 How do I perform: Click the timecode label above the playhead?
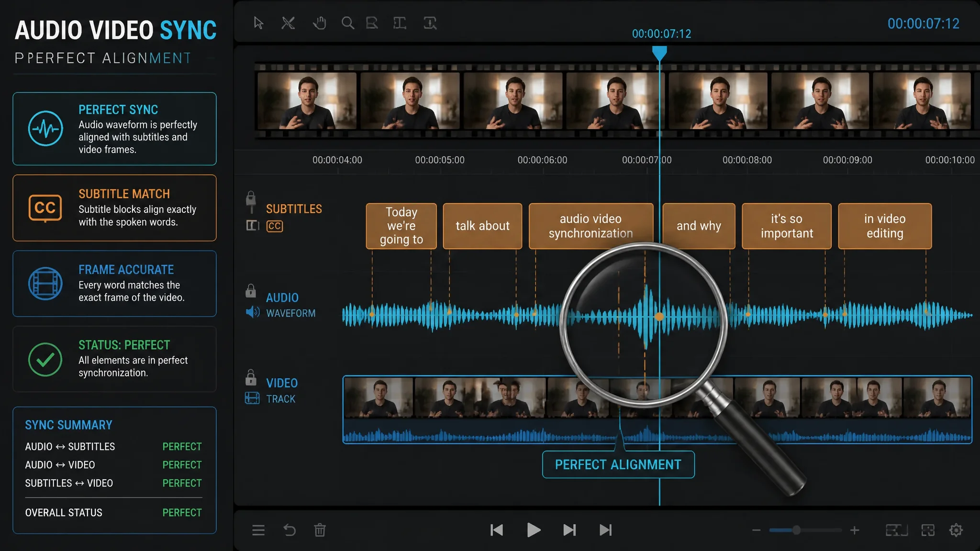click(661, 34)
